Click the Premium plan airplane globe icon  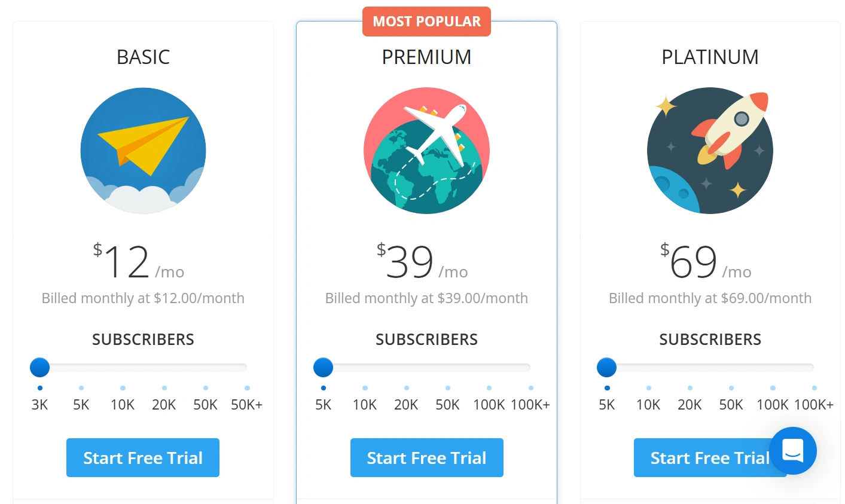pos(426,151)
